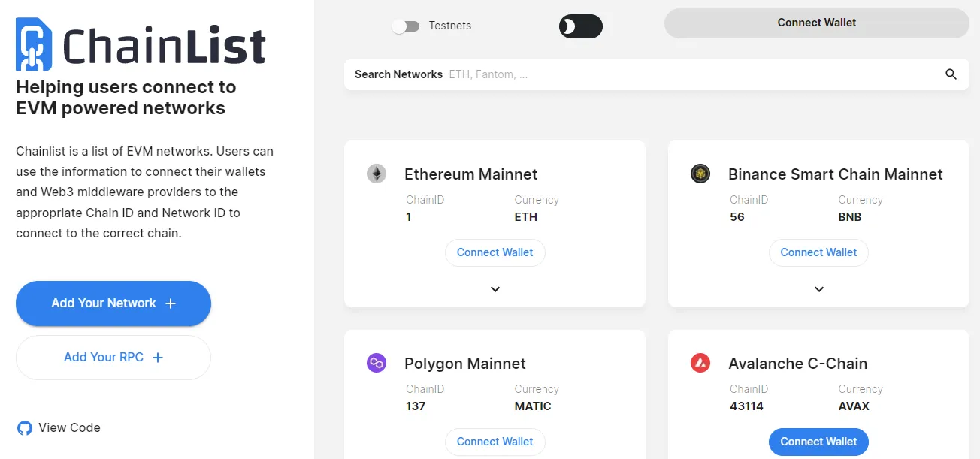Click the Avalanche C-Chain logo
The height and width of the screenshot is (459, 980).
pos(700,362)
